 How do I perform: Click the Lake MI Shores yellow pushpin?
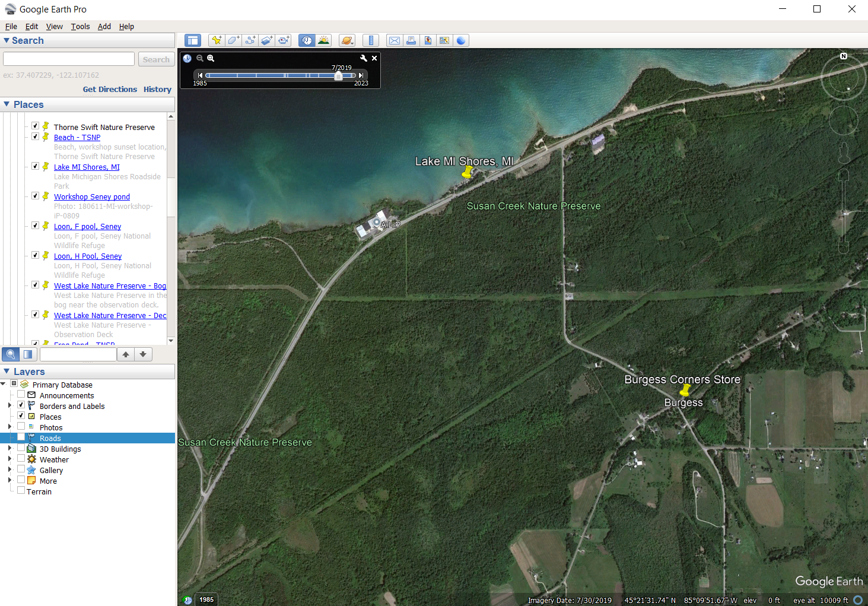(468, 172)
